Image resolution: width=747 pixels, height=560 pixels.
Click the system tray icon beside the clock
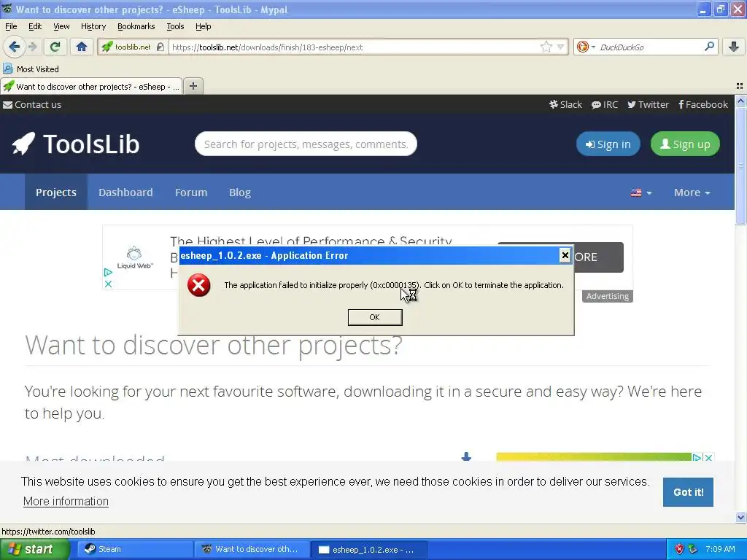click(x=693, y=549)
